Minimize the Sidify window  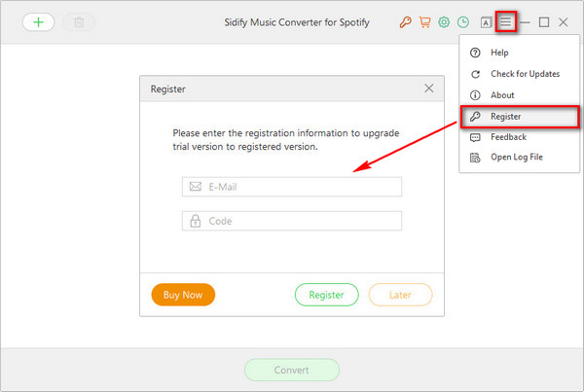pyautogui.click(x=525, y=22)
